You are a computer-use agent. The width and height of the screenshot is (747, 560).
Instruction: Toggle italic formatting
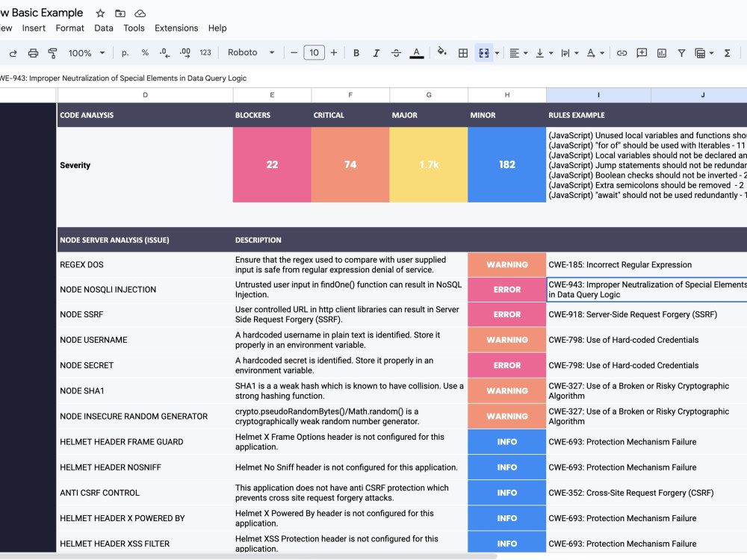(x=376, y=53)
